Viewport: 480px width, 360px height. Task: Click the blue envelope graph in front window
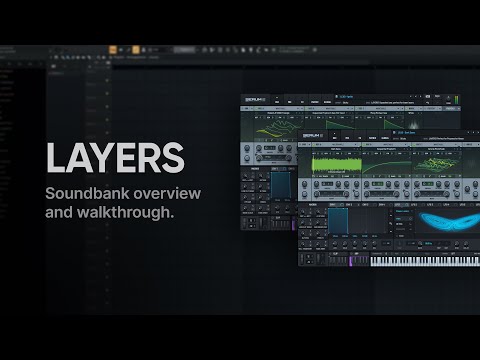click(x=338, y=221)
